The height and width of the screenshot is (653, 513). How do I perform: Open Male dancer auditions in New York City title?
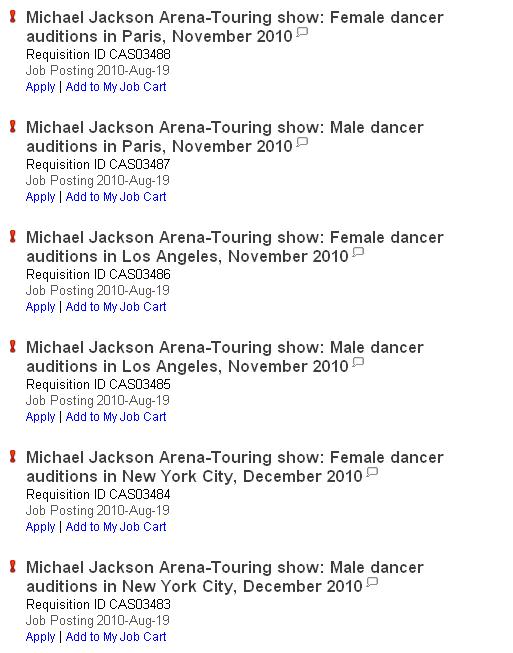(225, 576)
